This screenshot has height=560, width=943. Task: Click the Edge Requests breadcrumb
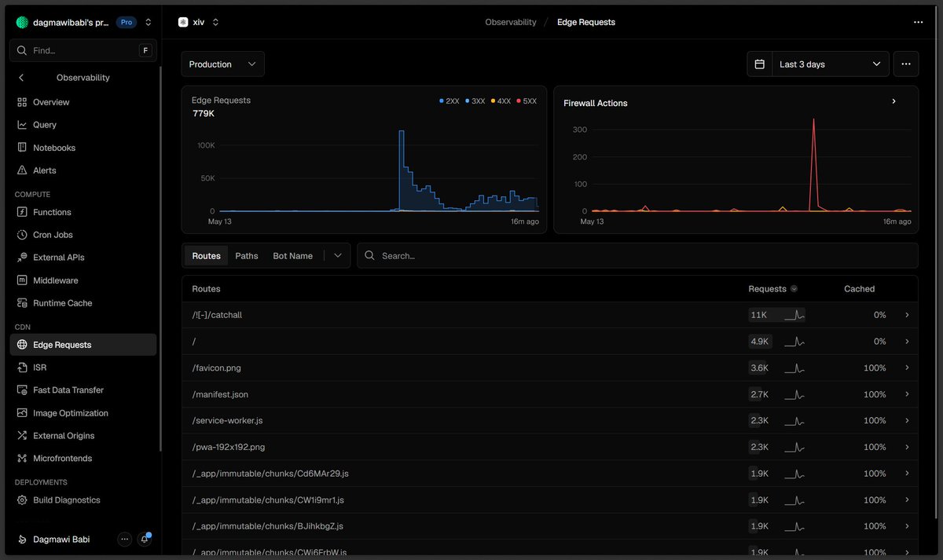(586, 22)
